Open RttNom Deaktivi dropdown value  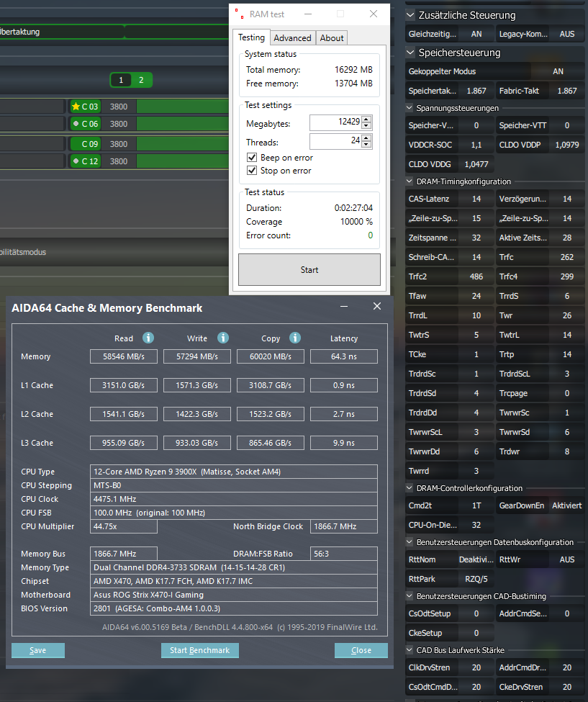click(476, 559)
